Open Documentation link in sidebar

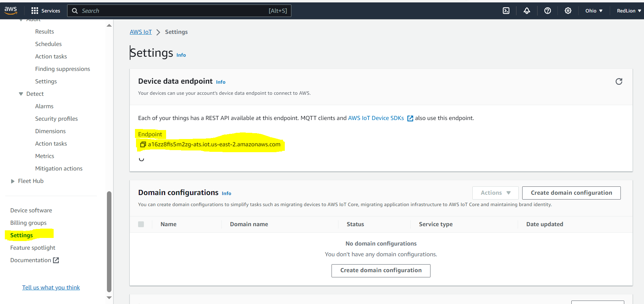click(x=31, y=260)
